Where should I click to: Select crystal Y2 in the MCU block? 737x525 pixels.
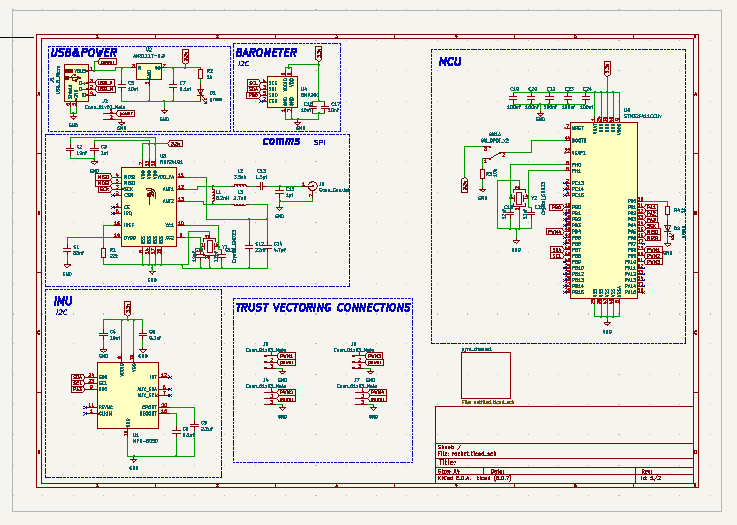point(518,198)
